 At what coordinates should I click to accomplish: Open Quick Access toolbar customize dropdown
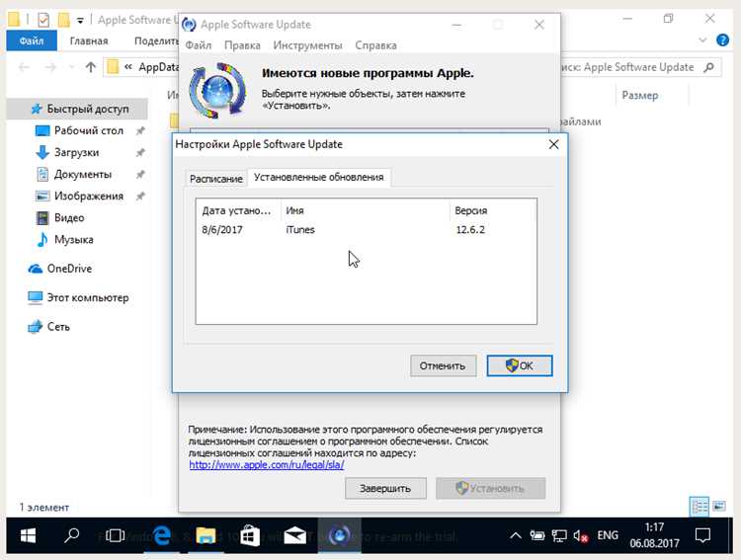[80, 21]
